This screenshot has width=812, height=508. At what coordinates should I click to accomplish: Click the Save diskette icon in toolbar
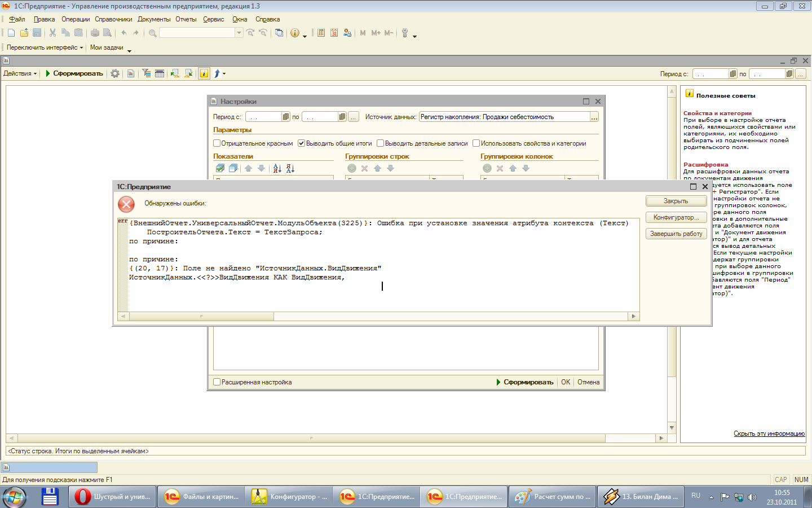tap(37, 33)
